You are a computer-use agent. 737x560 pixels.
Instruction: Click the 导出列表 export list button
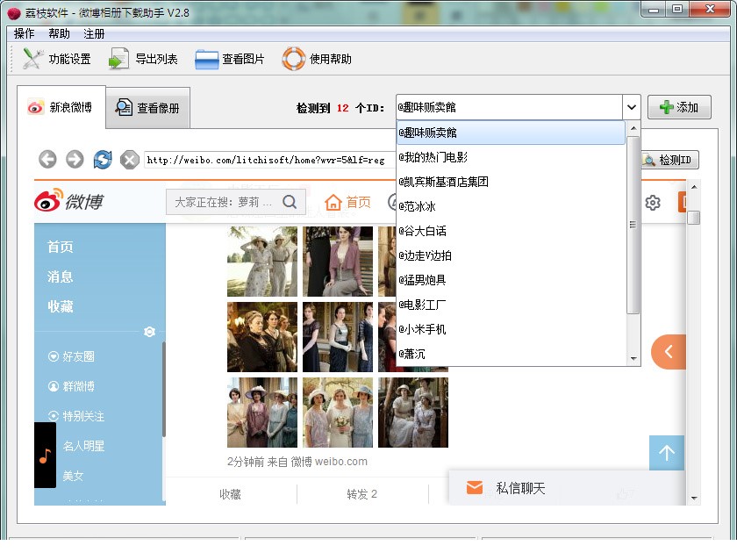click(143, 59)
